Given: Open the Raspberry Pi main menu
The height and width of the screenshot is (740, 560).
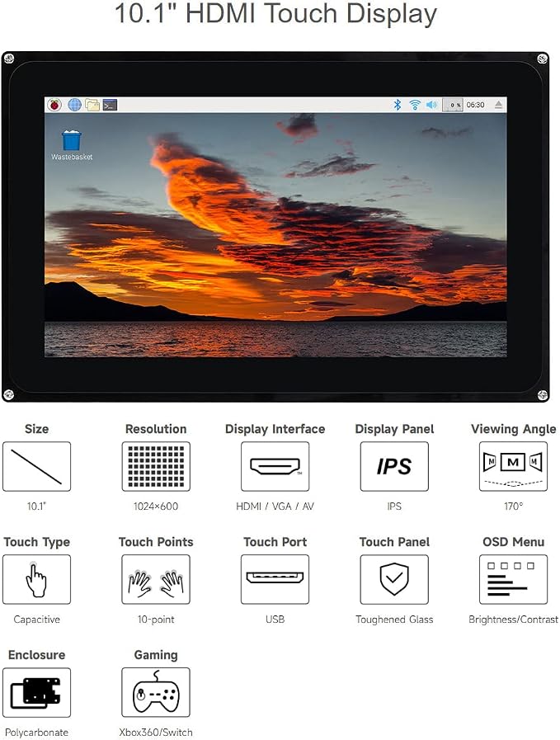Looking at the screenshot, I should pos(55,105).
